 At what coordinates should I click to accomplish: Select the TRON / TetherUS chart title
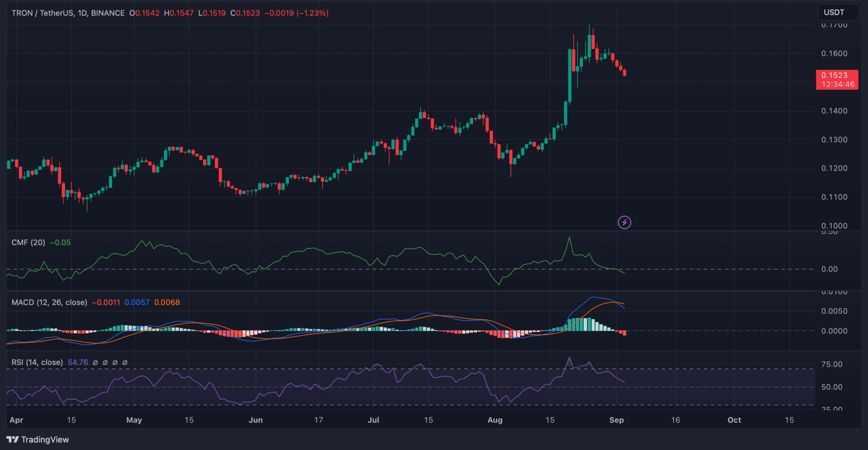68,13
